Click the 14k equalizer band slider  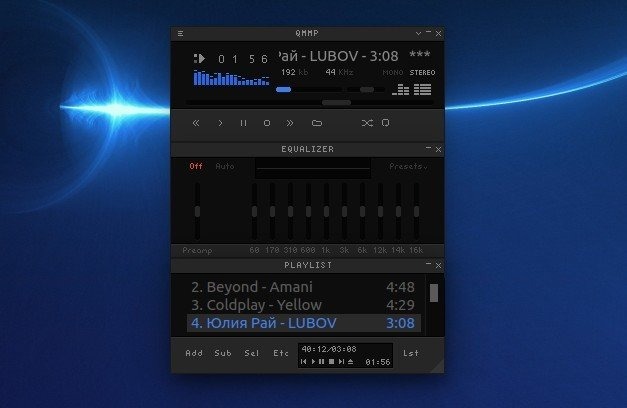tap(398, 211)
